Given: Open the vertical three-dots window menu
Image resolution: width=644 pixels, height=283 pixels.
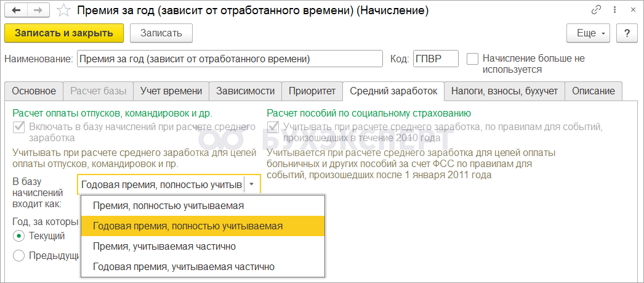Looking at the screenshot, I should click(613, 10).
